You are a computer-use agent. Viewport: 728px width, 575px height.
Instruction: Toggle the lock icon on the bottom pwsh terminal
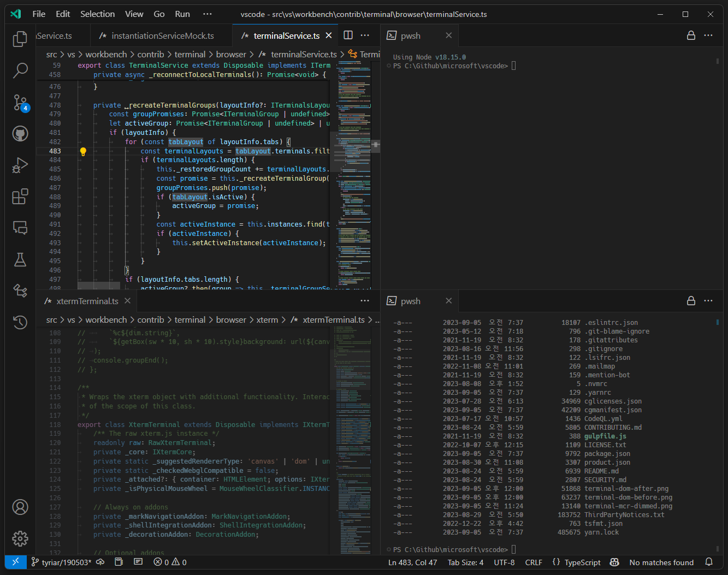coord(691,301)
